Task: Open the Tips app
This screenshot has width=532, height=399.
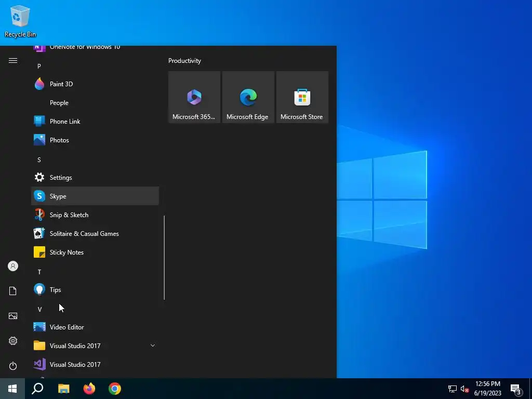Action: click(x=95, y=289)
